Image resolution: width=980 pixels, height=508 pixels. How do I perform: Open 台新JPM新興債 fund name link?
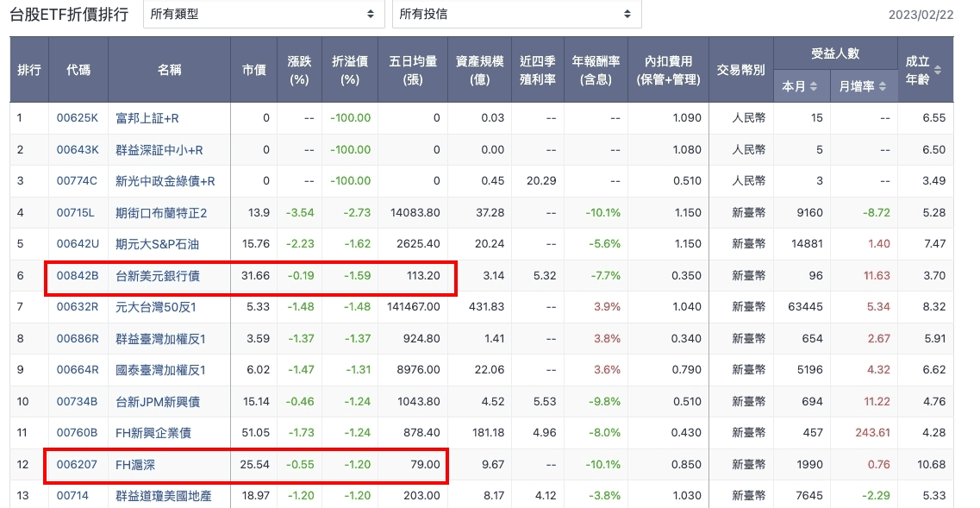[158, 402]
